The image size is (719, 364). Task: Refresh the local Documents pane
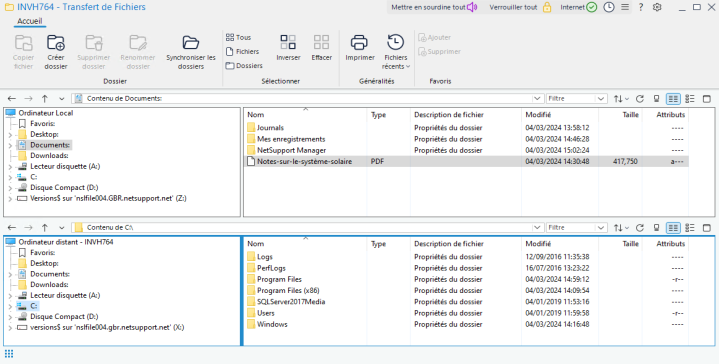[640, 99]
